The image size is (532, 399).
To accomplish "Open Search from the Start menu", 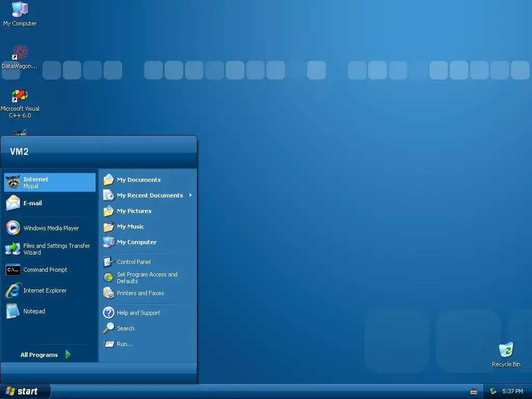I will click(x=148, y=328).
